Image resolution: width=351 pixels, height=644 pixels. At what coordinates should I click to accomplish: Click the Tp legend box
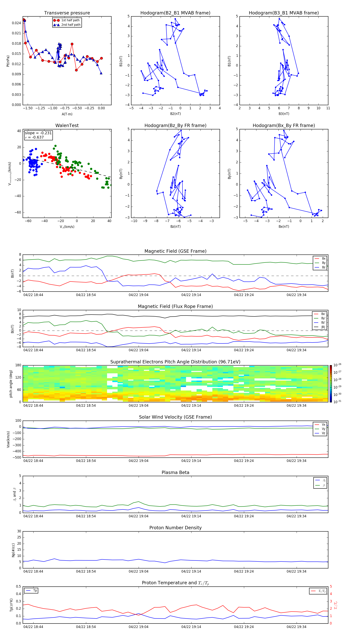pos(31,591)
